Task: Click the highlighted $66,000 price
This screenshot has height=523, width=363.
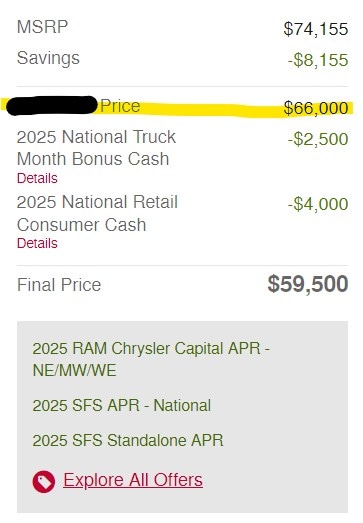Action: coord(316,108)
